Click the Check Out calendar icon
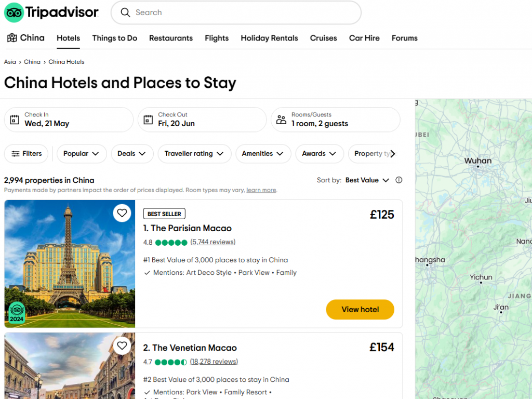532x399 pixels. point(148,119)
